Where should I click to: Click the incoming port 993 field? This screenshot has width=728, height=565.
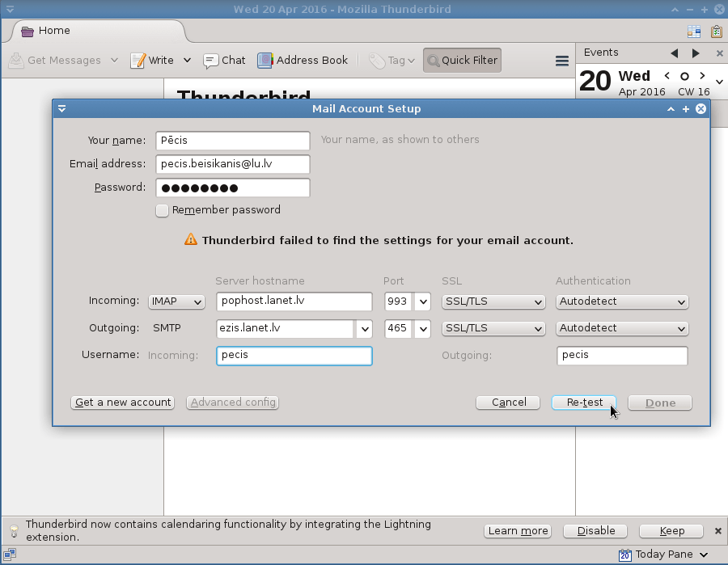(399, 301)
